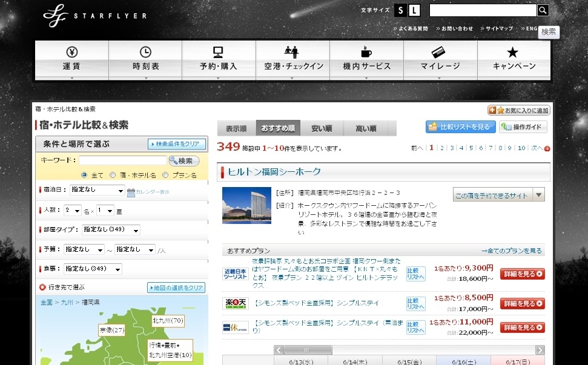Click the calendar horizontal scrollbar thumb
Screen dimensions: 588x365
point(308,350)
